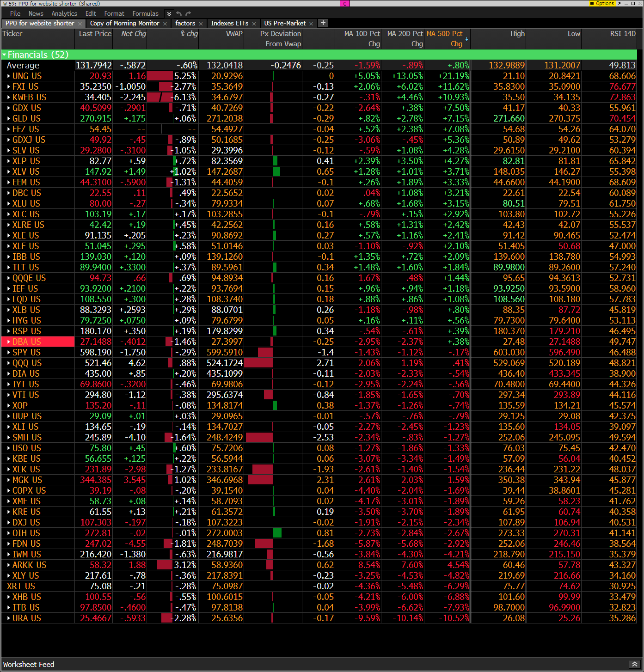Screen dimensions: 644x672
Task: Click the Average row label
Action: (x=23, y=65)
